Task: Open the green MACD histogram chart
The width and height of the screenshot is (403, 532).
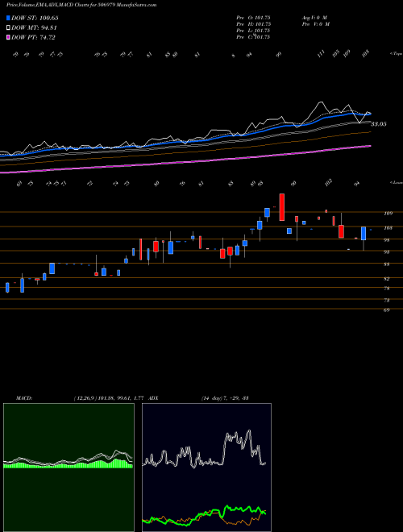Action: tap(69, 468)
